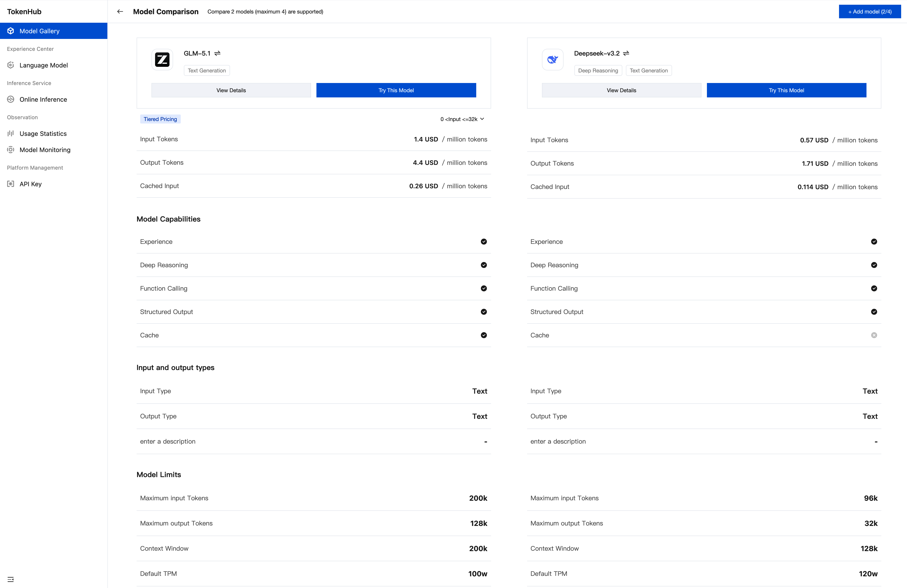Click GLM-5.1 Cache capability checkmark
The height and width of the screenshot is (588, 907).
(x=484, y=335)
